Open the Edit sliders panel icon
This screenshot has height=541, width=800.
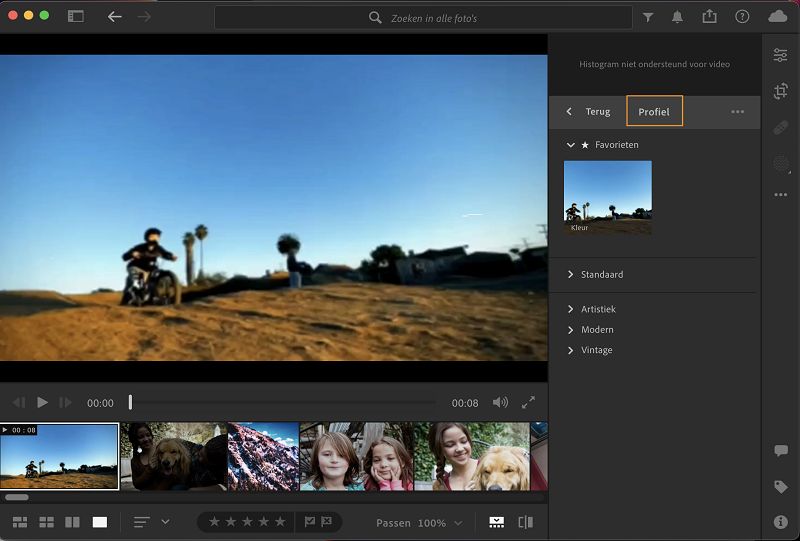[x=780, y=55]
